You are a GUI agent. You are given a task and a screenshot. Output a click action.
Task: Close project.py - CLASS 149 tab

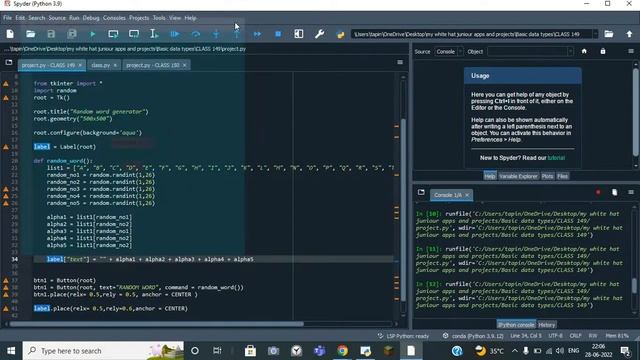[x=80, y=65]
